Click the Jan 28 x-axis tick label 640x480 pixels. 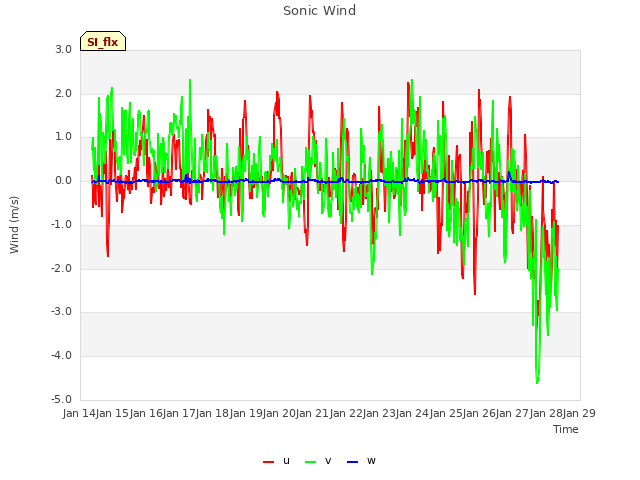point(546,413)
